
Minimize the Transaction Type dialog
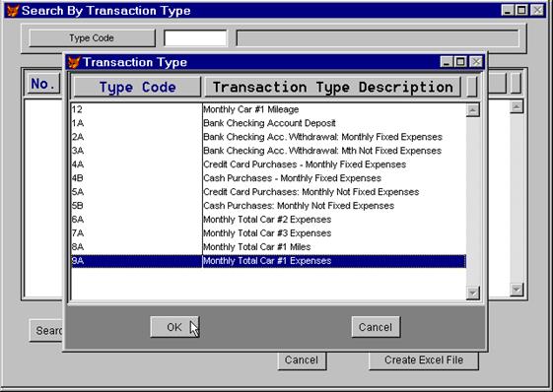click(447, 62)
